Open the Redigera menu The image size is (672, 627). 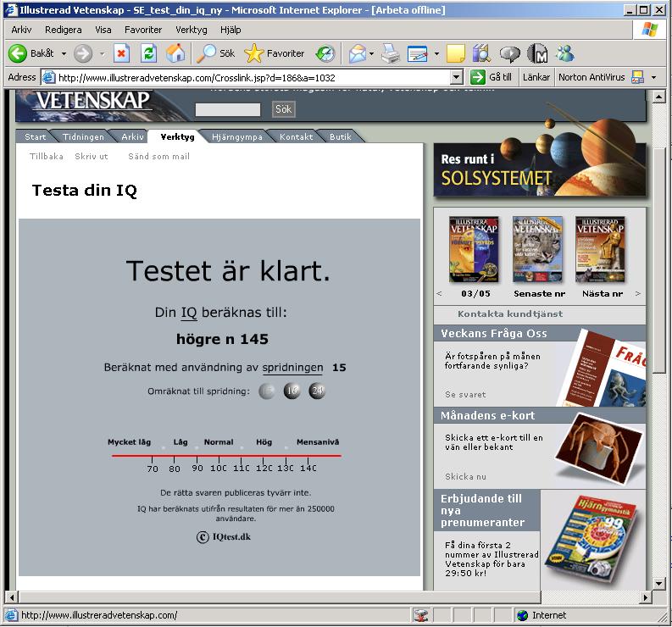64,30
